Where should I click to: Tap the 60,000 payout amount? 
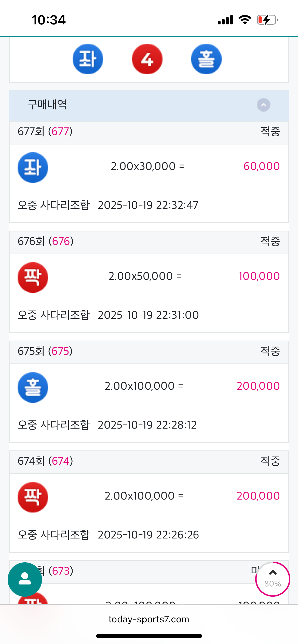pos(262,166)
